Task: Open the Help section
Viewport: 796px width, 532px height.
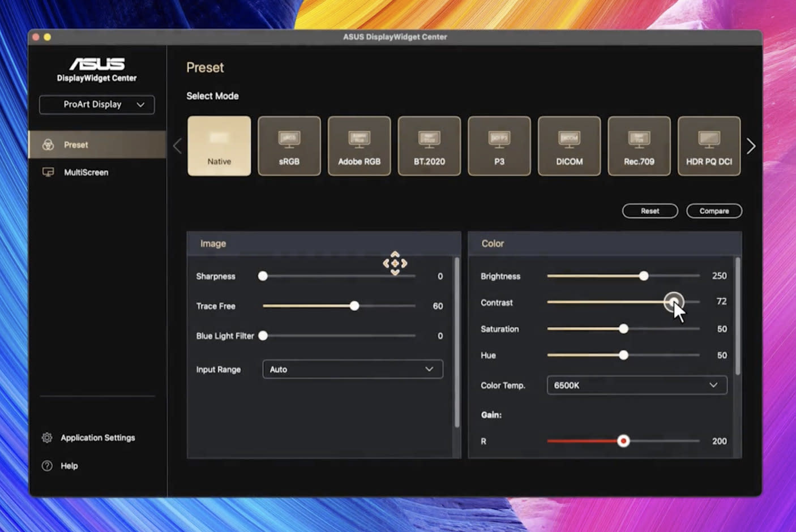Action: 69,465
